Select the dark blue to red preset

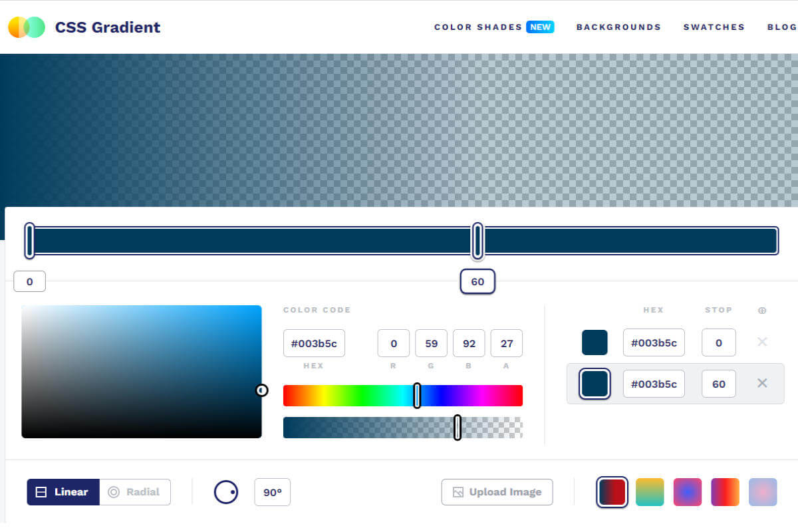(x=612, y=492)
